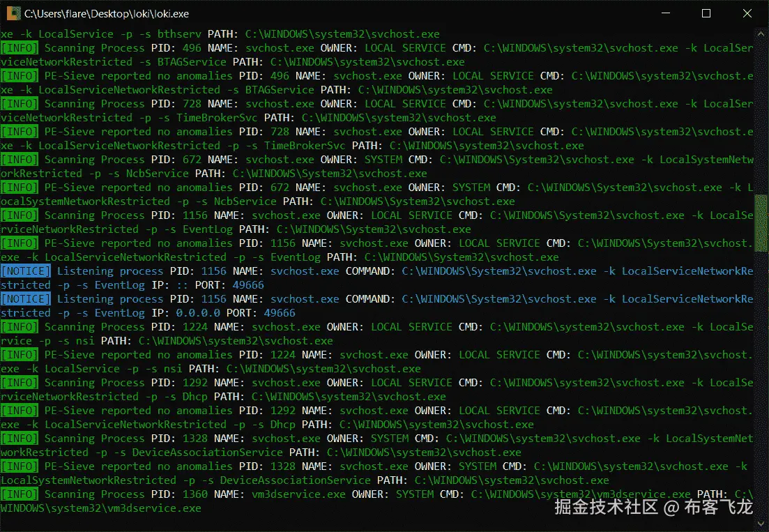Viewport: 769px width, 532px height.
Task: Select the SYSTEM owner label on PID 672 line
Action: click(383, 159)
